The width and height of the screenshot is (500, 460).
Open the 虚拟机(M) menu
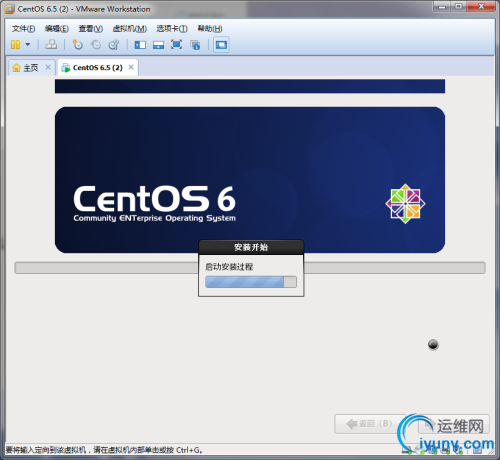tap(130, 29)
